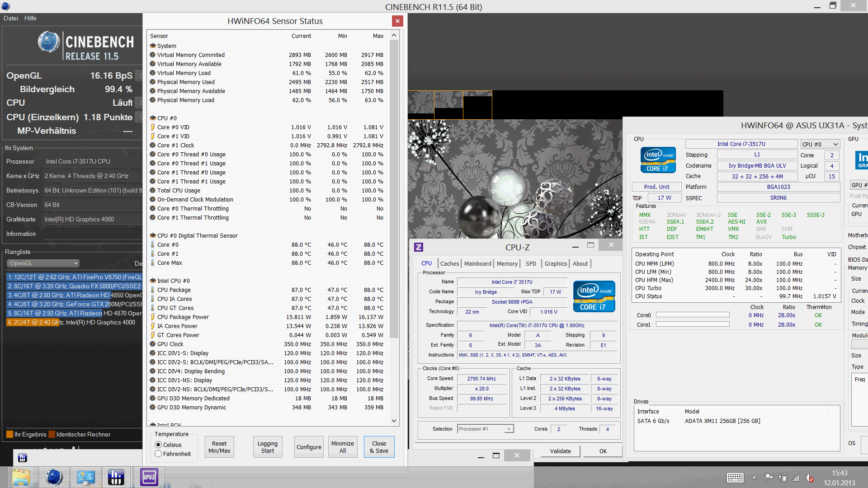Switch to the Graphics tab
This screenshot has width=868, height=488.
(555, 263)
